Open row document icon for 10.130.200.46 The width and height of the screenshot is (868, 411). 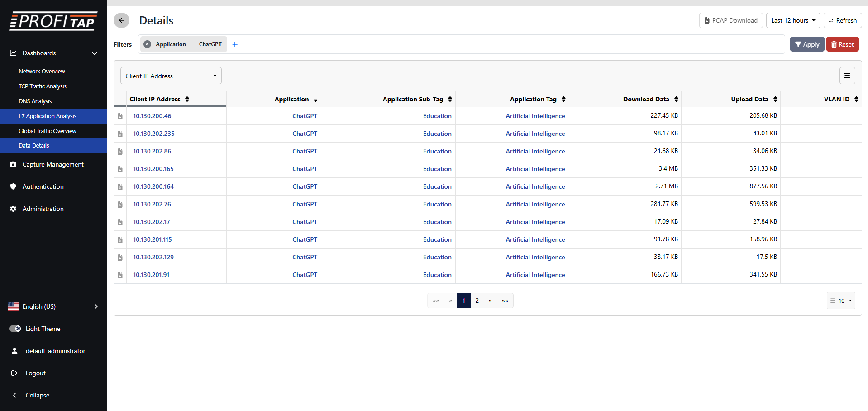click(120, 116)
